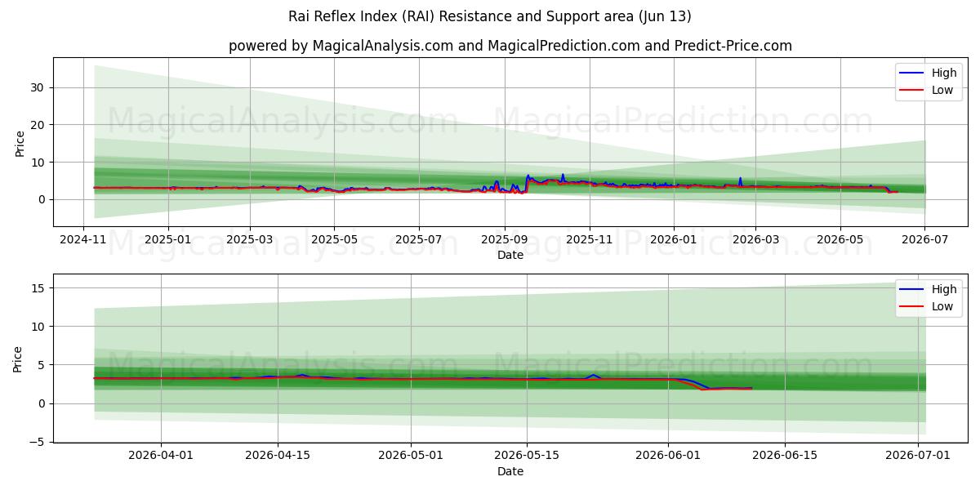Viewport: 980px width, 490px height.
Task: Click bottom chart x-axis label '2026-04-15'
Action: (x=278, y=457)
